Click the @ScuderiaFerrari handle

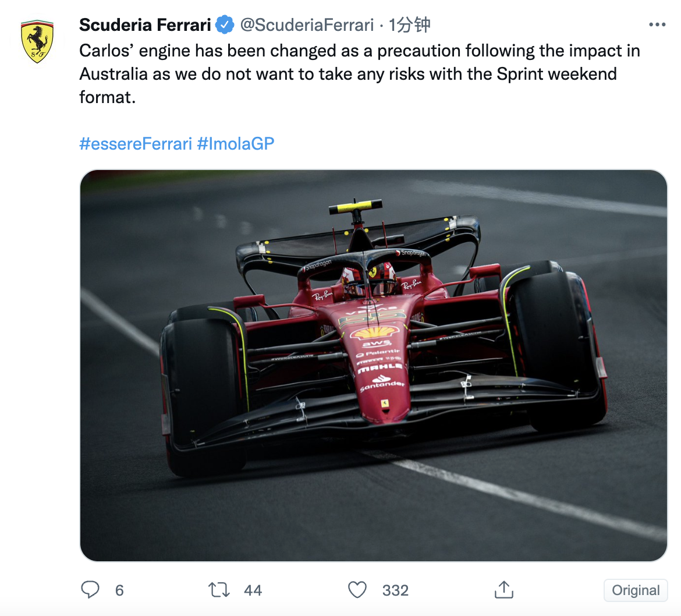point(307,25)
